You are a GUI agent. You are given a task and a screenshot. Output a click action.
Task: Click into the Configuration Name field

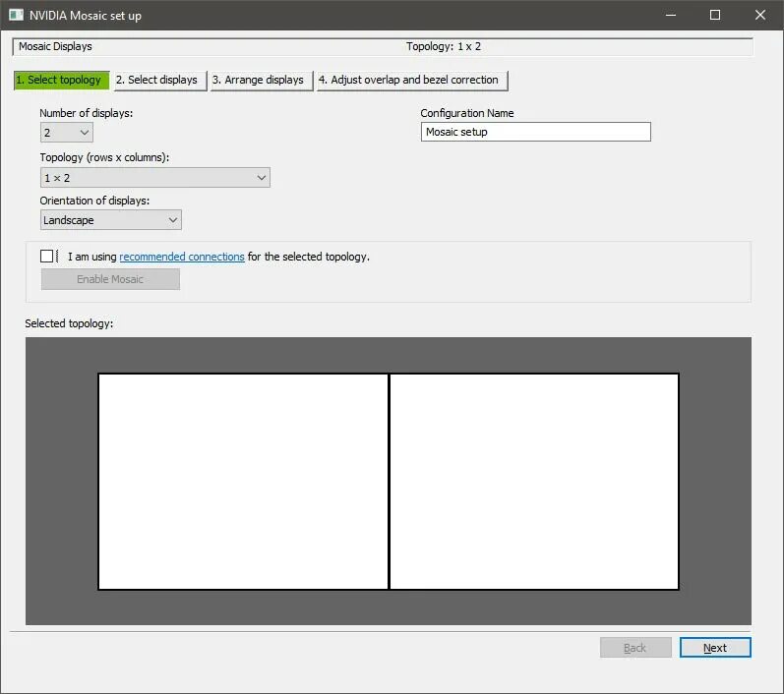pos(535,132)
